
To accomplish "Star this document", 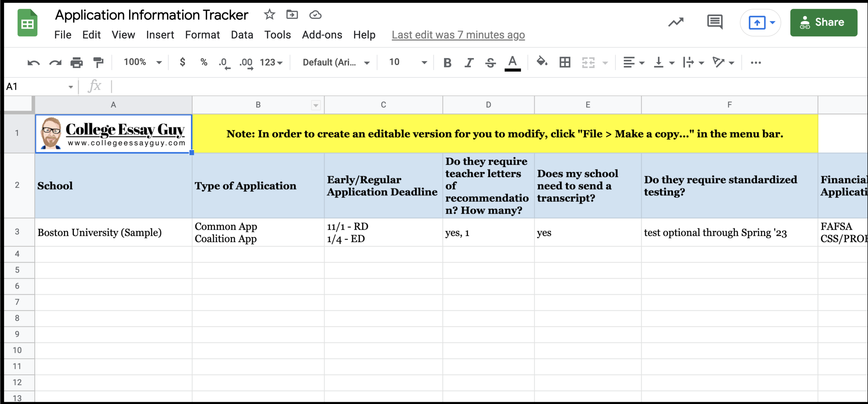I will tap(269, 15).
